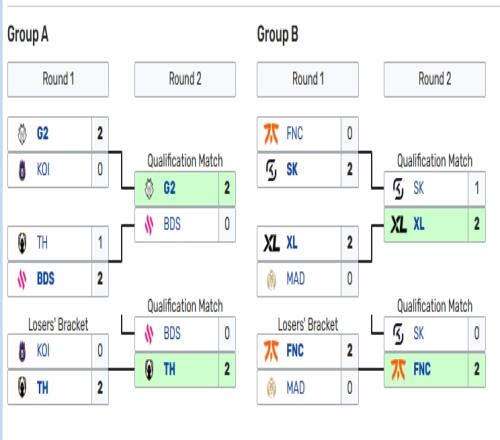500x440 pixels.
Task: Open TH team link in highlighted Qualification Match
Action: coord(169,370)
